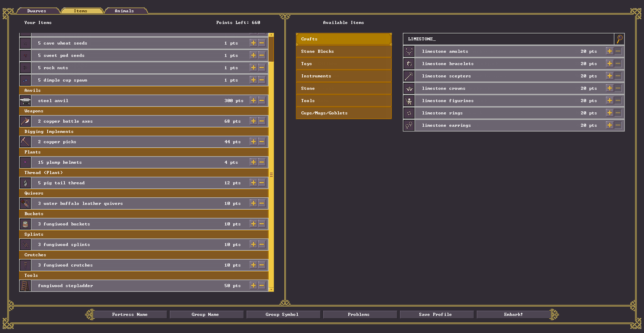This screenshot has width=644, height=333.
Task: Switch to the Dwarves tab
Action: (37, 11)
